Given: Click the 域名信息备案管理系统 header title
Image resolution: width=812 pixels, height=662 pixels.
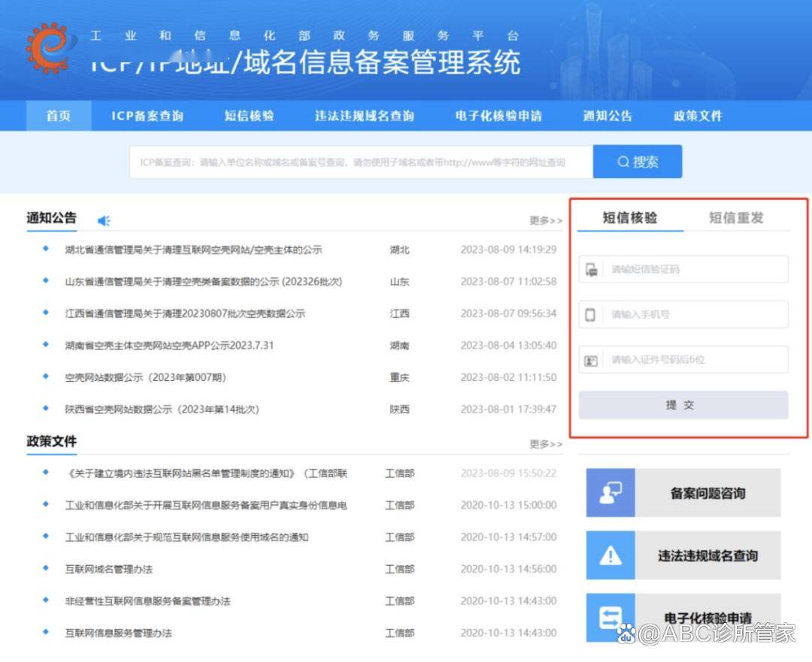Looking at the screenshot, I should point(382,62).
